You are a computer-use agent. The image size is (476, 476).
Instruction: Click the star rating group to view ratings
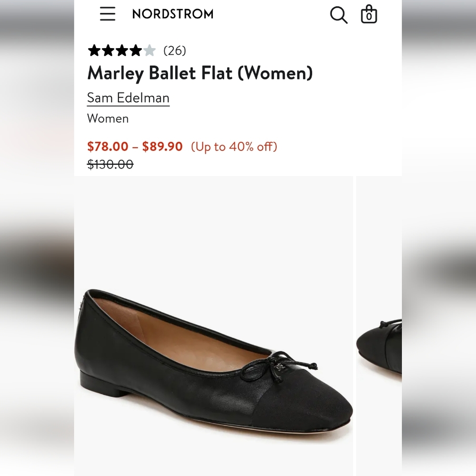121,50
